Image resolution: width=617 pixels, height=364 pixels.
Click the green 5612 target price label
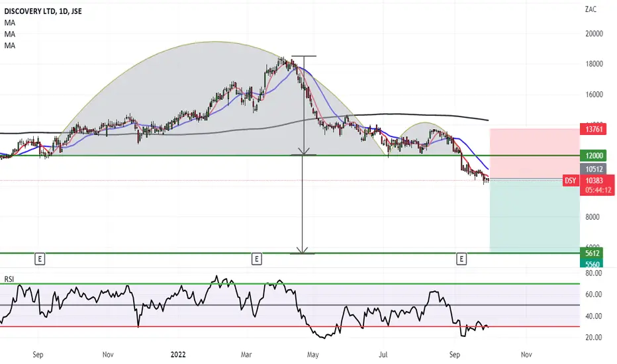coord(593,253)
